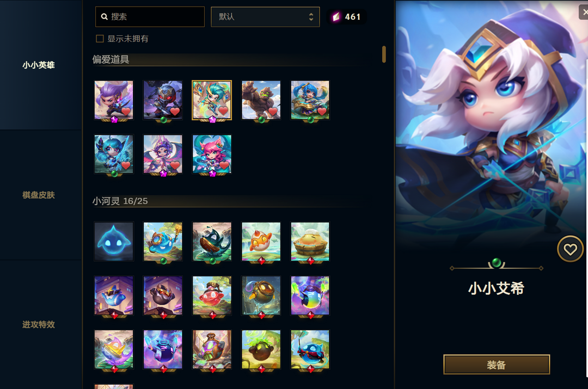Click the vertical scrollbar handle in list

point(384,54)
